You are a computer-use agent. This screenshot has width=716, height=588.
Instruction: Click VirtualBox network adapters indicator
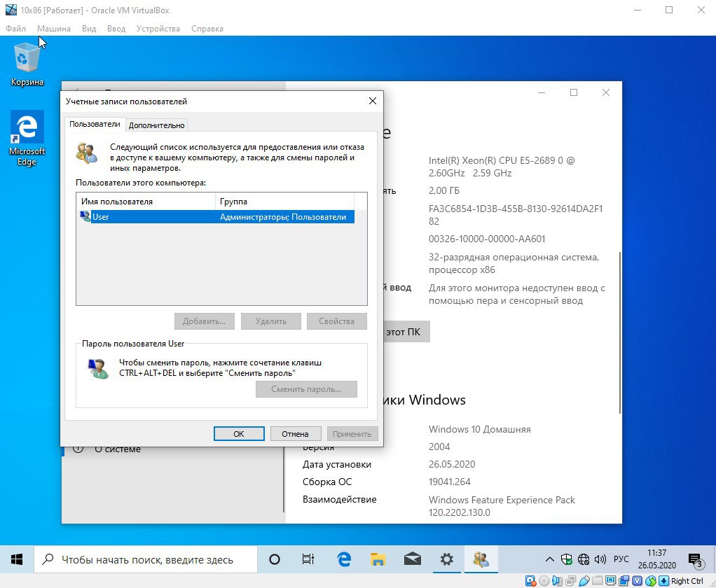coord(570,581)
